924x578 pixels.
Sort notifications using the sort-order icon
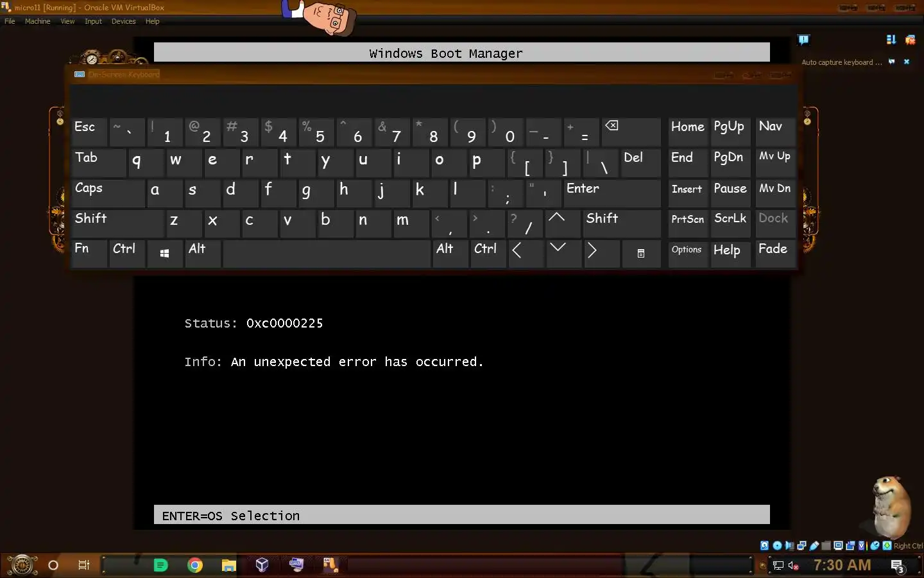[x=891, y=40]
